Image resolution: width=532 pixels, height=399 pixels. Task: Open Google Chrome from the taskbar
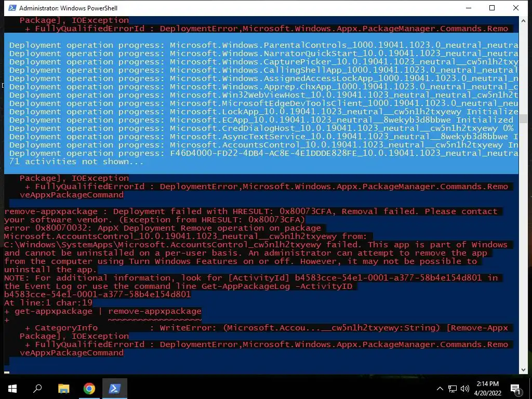click(89, 389)
